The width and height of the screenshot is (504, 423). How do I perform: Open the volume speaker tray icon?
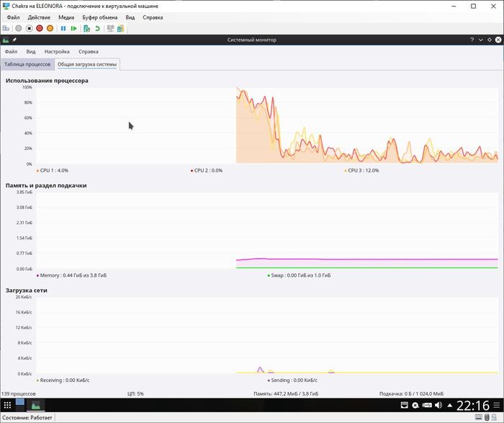438,406
